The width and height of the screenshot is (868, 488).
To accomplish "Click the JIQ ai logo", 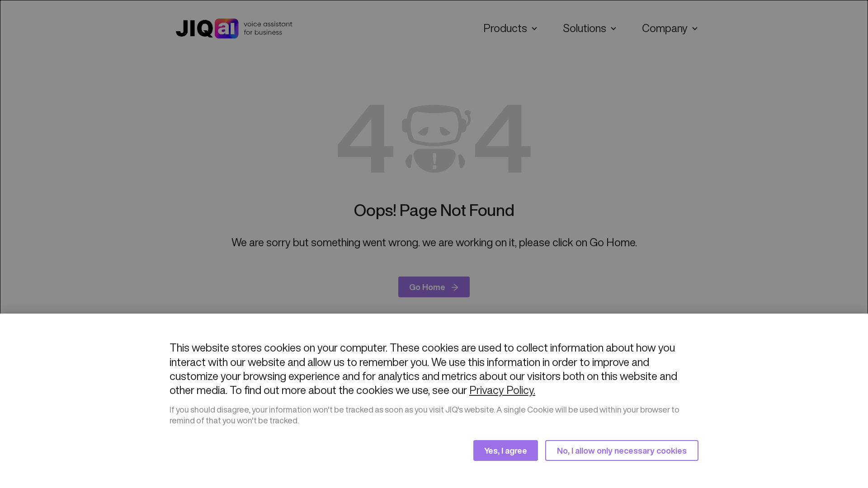I will click(x=208, y=28).
